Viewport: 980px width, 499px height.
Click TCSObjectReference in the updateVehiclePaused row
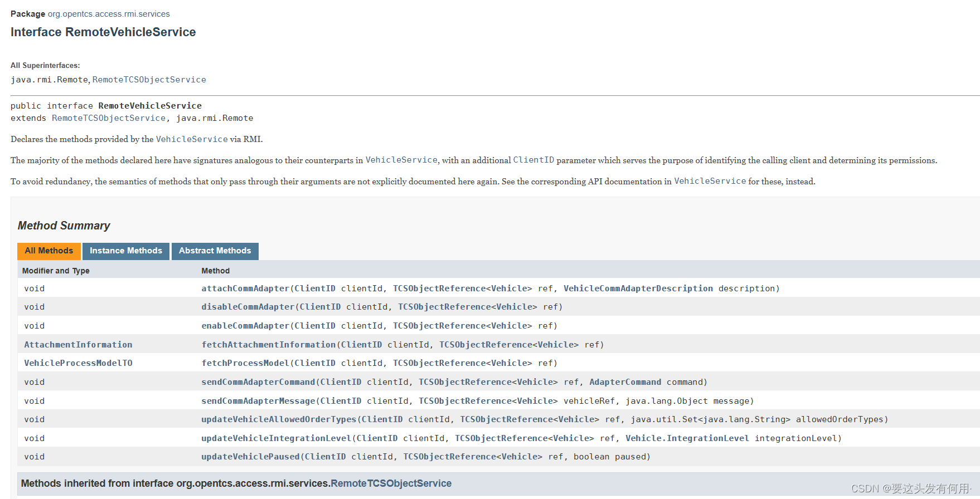450,457
